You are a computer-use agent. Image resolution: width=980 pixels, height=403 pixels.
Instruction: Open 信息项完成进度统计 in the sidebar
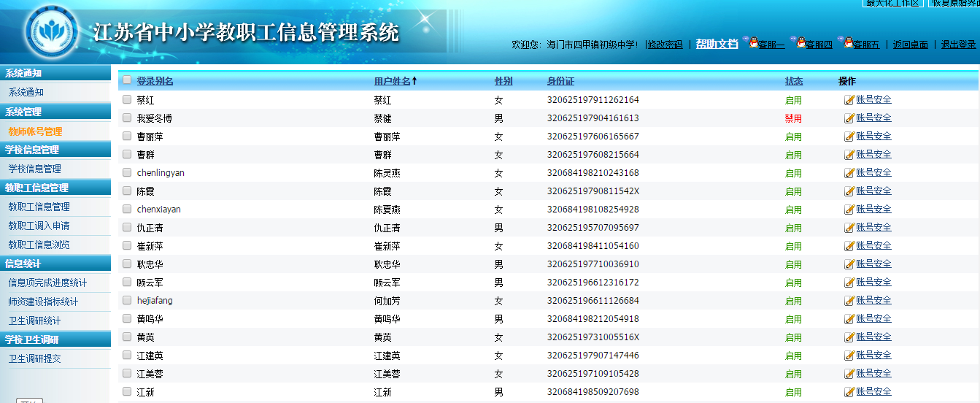[47, 283]
